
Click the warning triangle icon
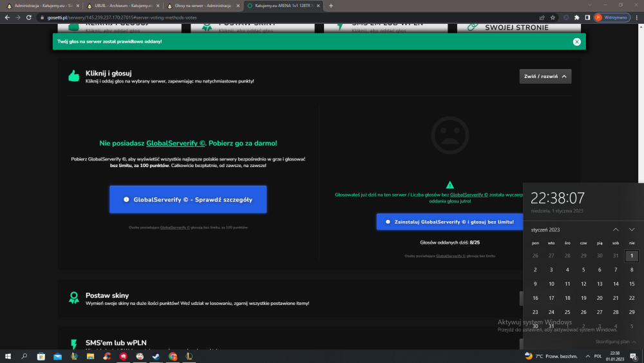tap(450, 185)
